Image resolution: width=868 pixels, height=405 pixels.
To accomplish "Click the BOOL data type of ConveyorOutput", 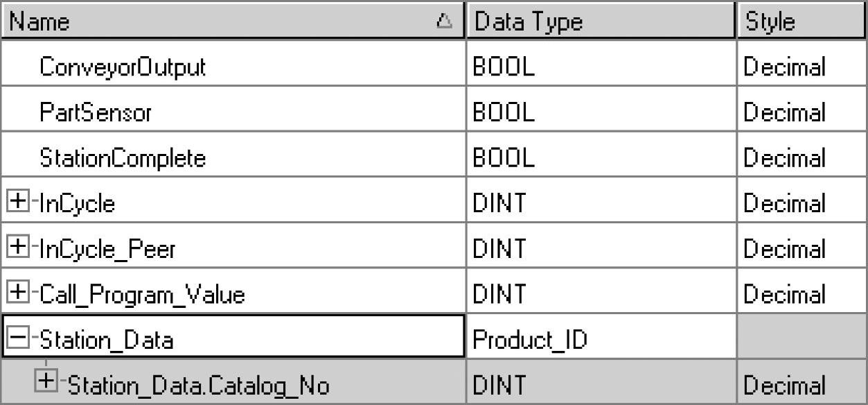I will pos(504,67).
